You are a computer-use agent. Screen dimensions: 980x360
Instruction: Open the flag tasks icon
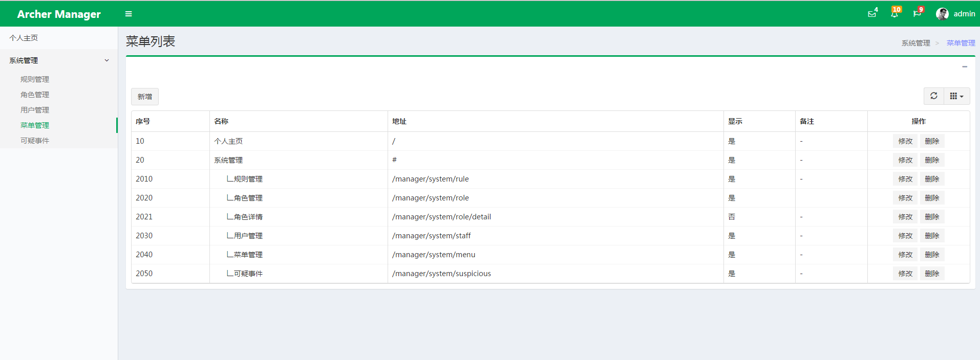coord(917,14)
